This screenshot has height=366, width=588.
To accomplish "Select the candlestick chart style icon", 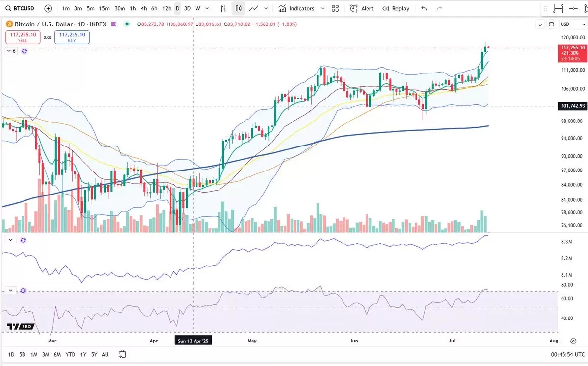I will tap(238, 8).
